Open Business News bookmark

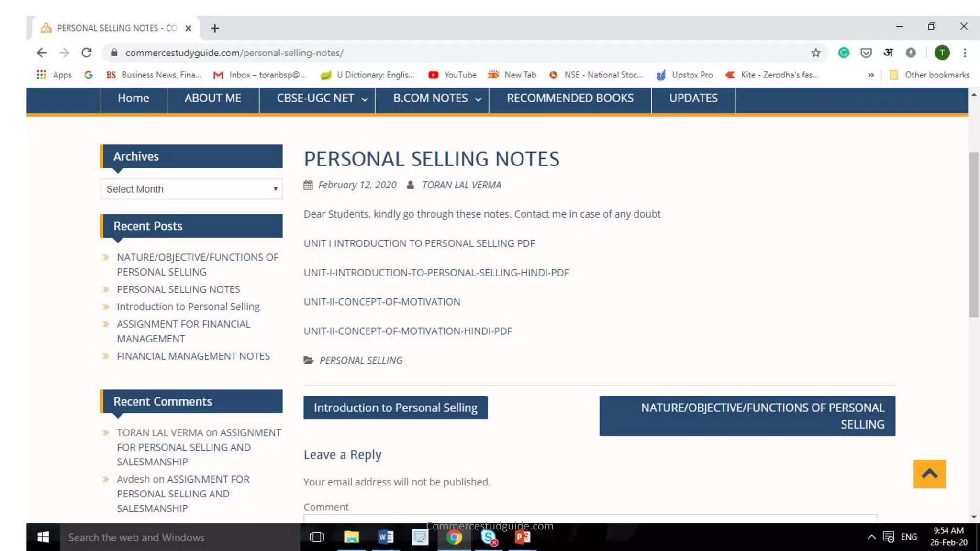point(154,75)
